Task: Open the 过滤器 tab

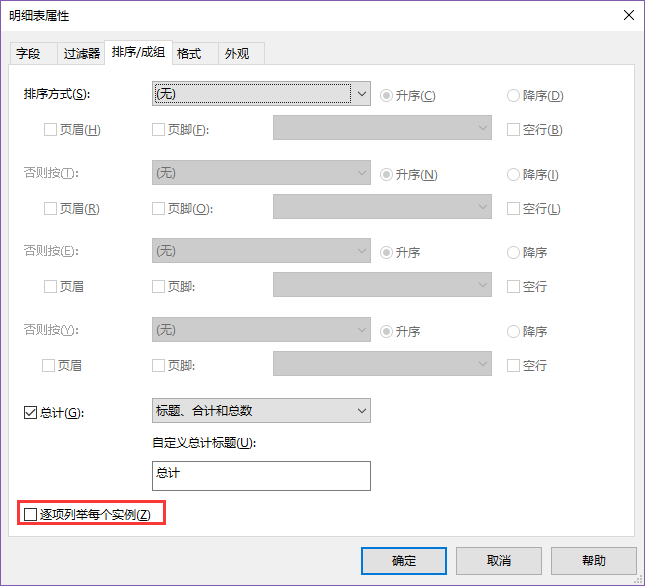Action: tap(81, 53)
